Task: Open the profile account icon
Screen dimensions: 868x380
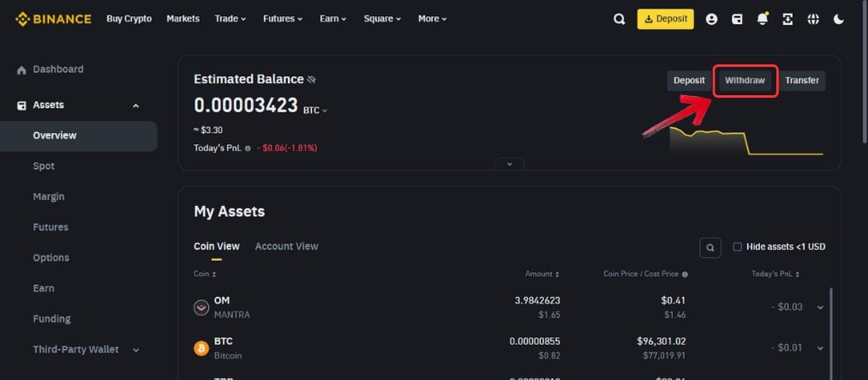Action: pos(711,19)
